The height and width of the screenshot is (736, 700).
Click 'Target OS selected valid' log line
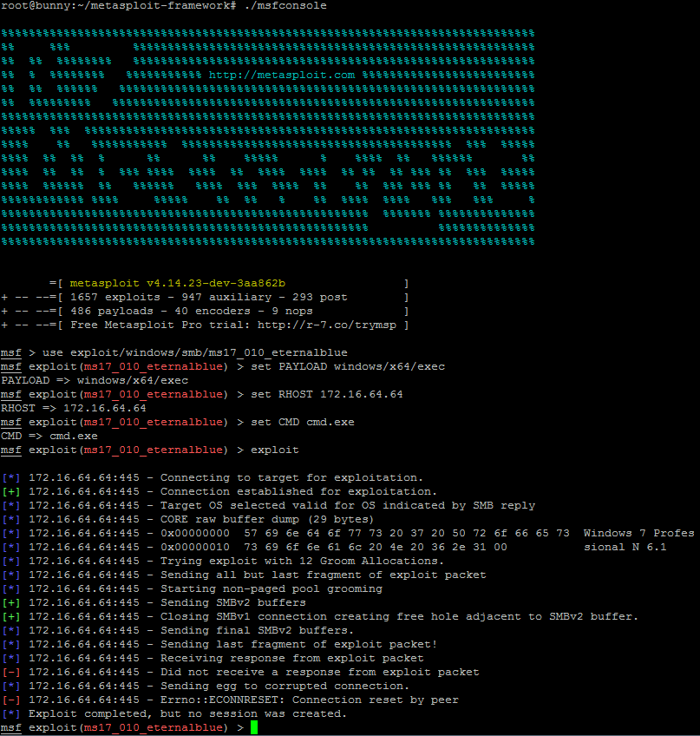point(268,505)
